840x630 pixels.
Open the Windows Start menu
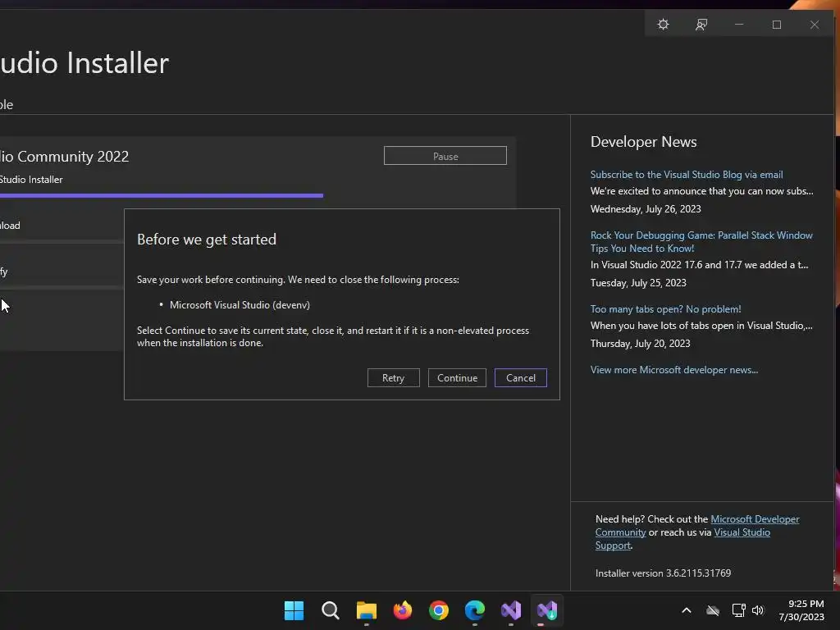(294, 610)
